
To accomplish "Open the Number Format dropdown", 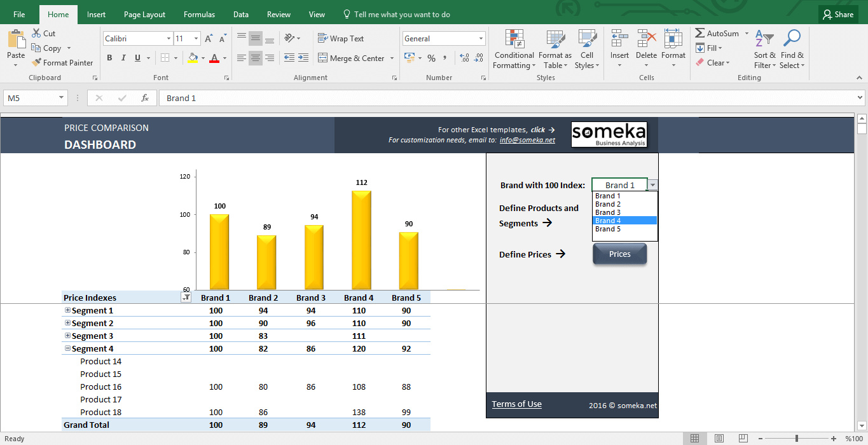I will tap(480, 39).
